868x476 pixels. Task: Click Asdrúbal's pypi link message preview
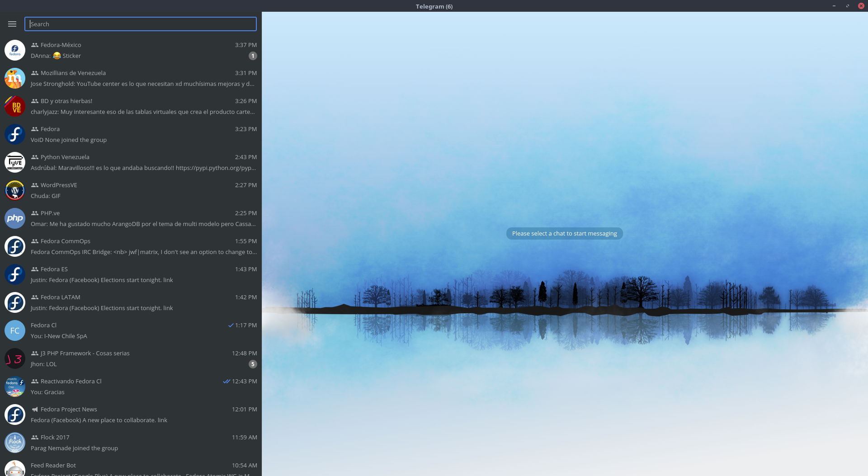point(143,168)
